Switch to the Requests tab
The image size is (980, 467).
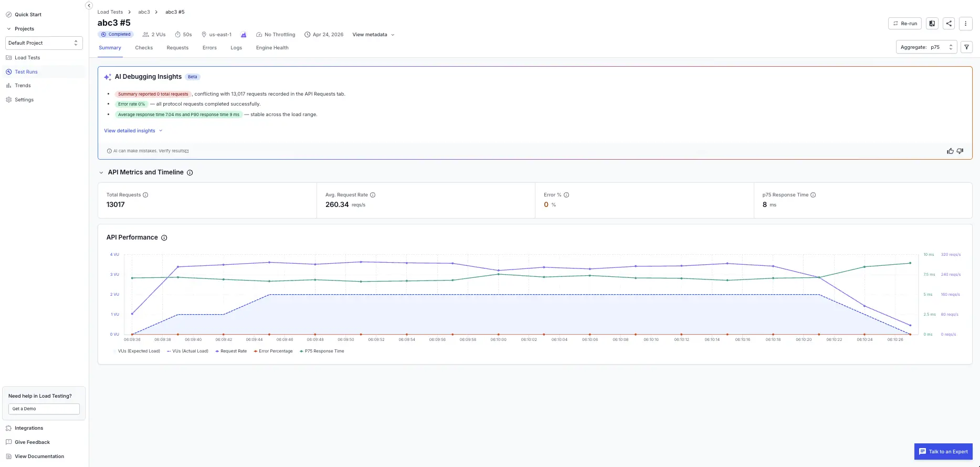pos(177,48)
